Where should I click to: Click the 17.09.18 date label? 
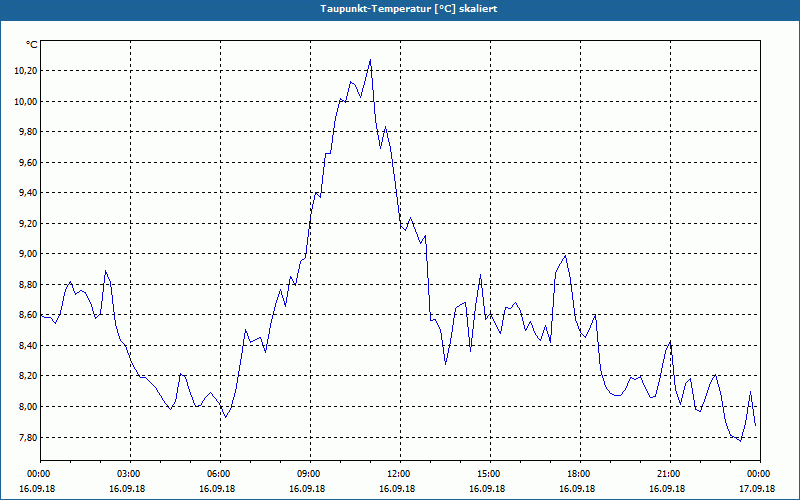[757, 489]
